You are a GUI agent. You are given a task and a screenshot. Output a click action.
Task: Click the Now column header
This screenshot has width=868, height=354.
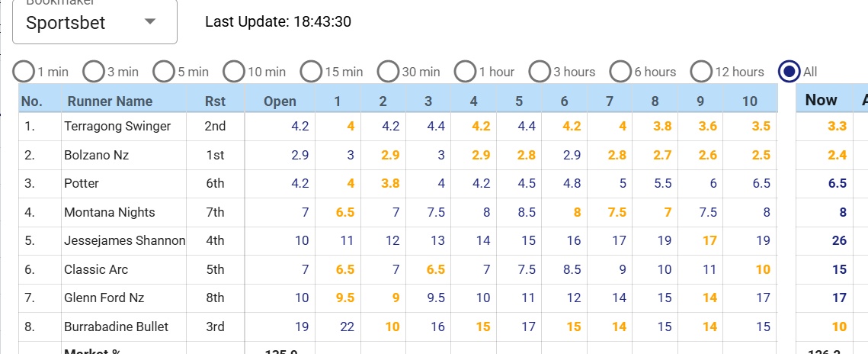click(x=821, y=100)
